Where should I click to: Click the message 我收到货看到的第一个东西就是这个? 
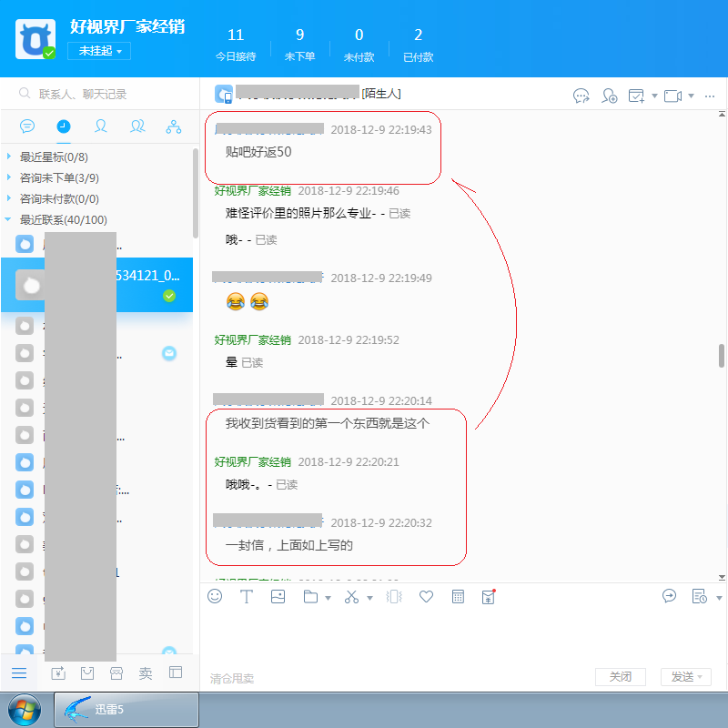pos(328,423)
